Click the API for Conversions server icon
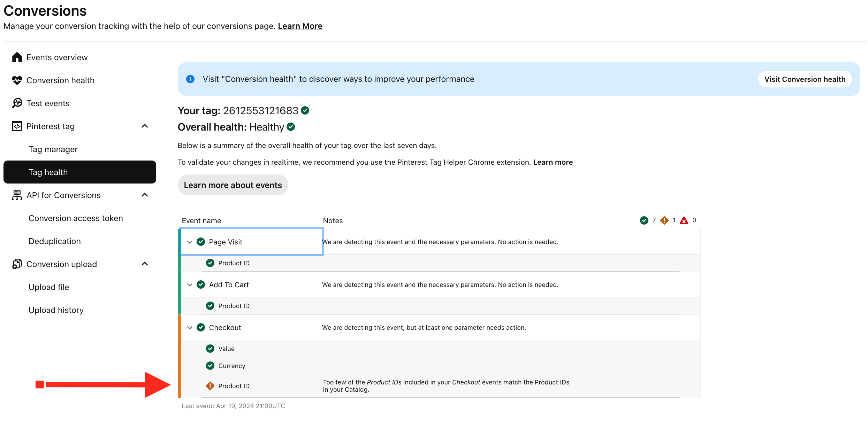868x429 pixels. click(17, 195)
